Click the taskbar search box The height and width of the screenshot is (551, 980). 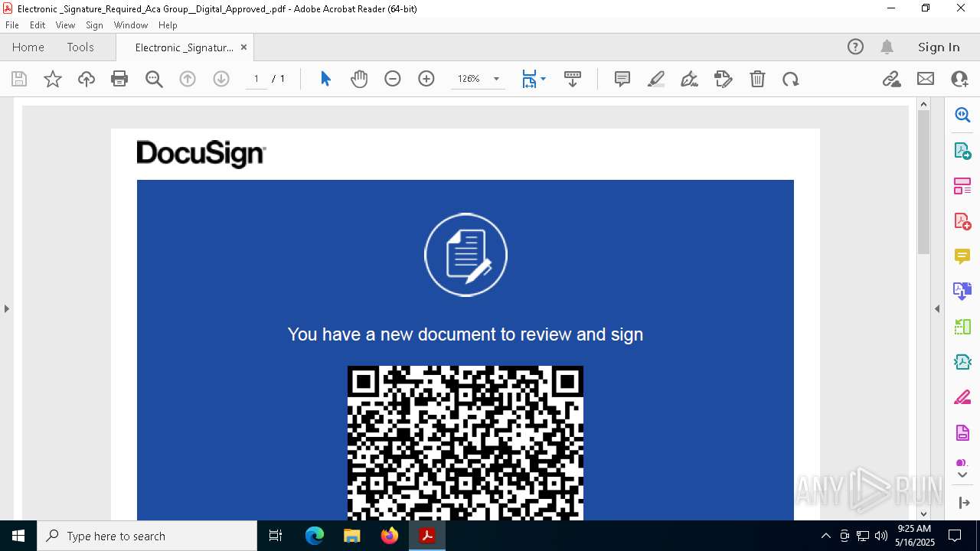[x=147, y=536]
